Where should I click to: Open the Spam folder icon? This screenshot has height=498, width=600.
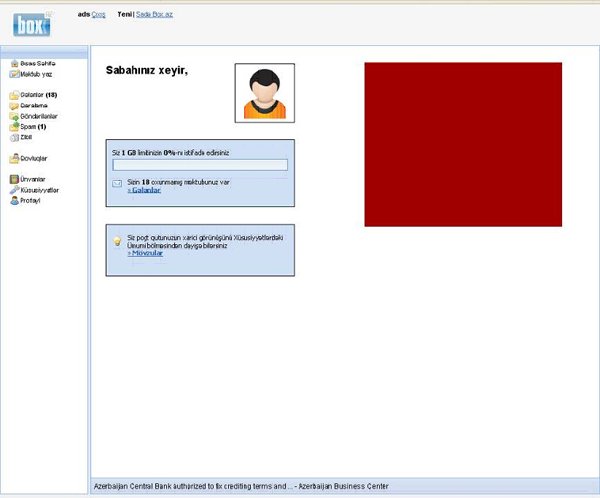point(14,127)
